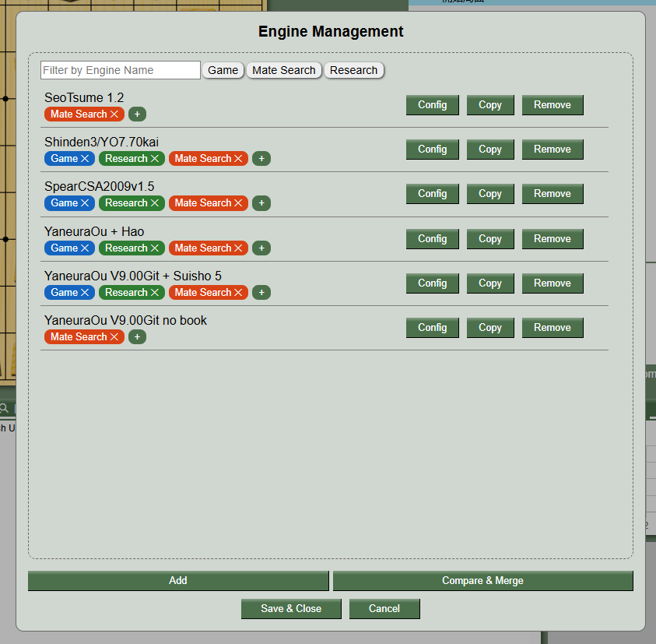Open the Compare & Merge view

(x=482, y=580)
